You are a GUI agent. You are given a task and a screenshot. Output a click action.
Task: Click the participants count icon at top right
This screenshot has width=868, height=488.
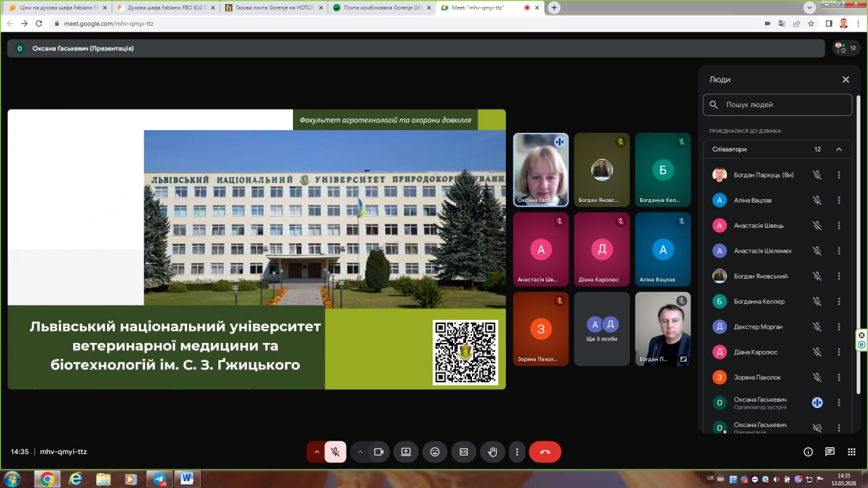(844, 48)
